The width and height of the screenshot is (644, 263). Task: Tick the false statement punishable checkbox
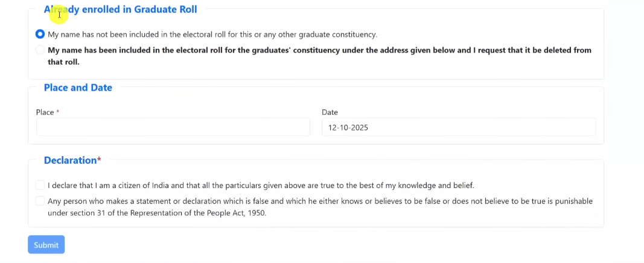(40, 201)
